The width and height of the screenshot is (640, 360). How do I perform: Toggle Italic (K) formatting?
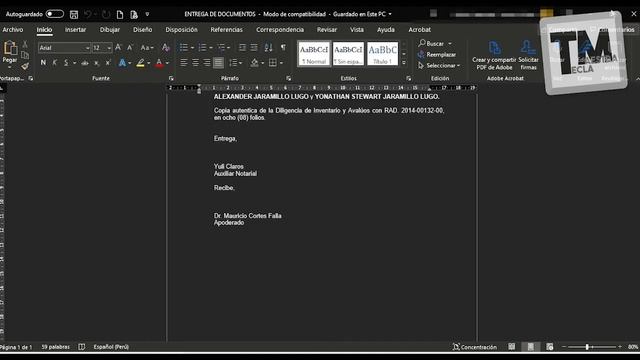point(55,63)
